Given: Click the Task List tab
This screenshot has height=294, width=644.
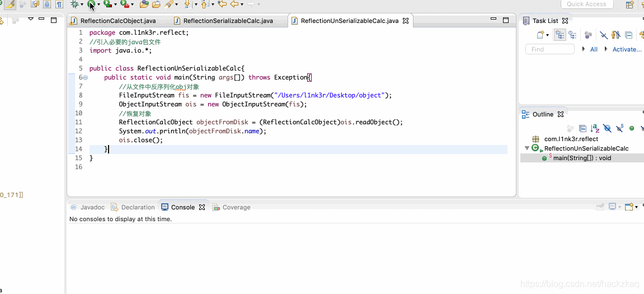Looking at the screenshot, I should pyautogui.click(x=546, y=21).
